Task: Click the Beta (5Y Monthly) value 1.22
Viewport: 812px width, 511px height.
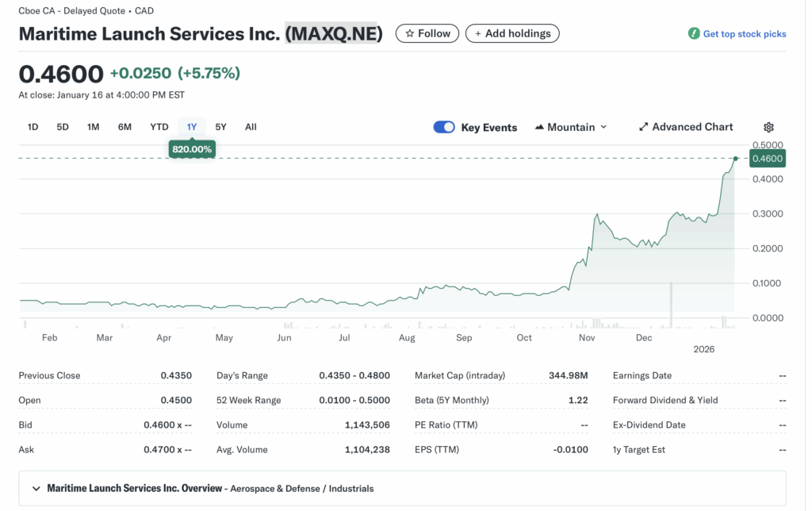Action: 578,400
